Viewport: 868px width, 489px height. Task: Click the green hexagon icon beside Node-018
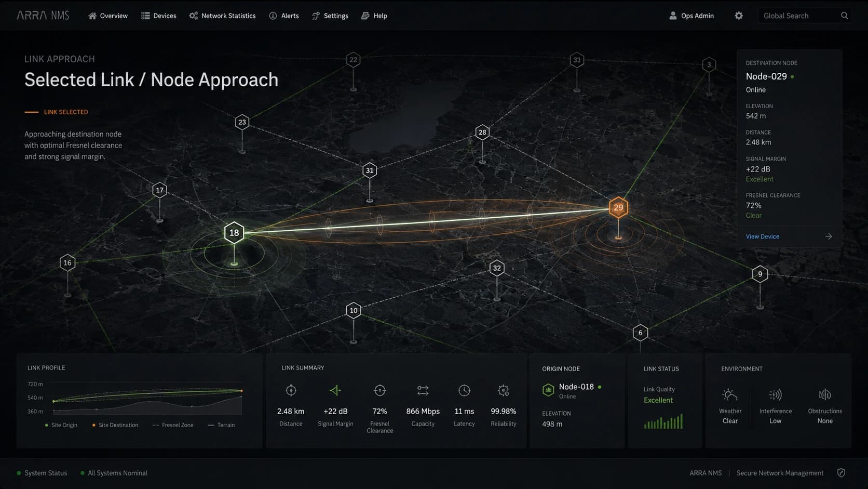click(x=548, y=390)
